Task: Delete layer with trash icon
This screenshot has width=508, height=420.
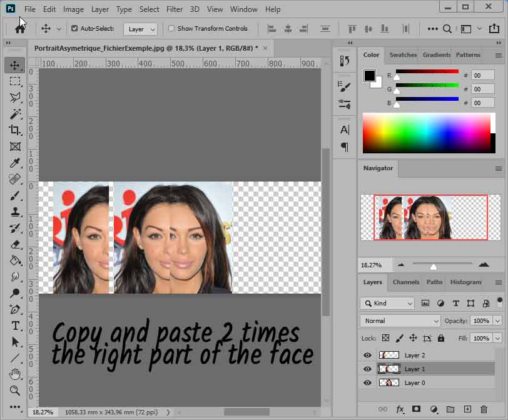Action: click(x=484, y=409)
